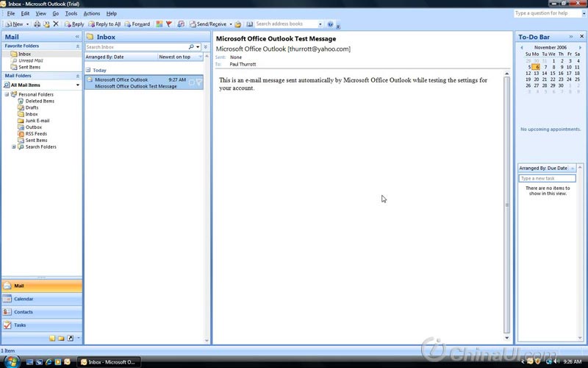Close the To-Do Bar with its X
Viewport: 588px width, 368px height.
tap(581, 36)
